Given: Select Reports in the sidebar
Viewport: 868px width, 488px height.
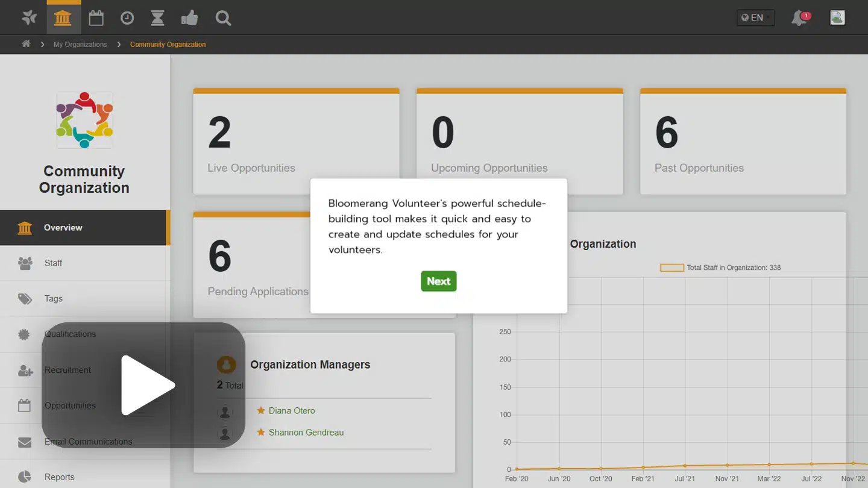Looking at the screenshot, I should (x=84, y=477).
